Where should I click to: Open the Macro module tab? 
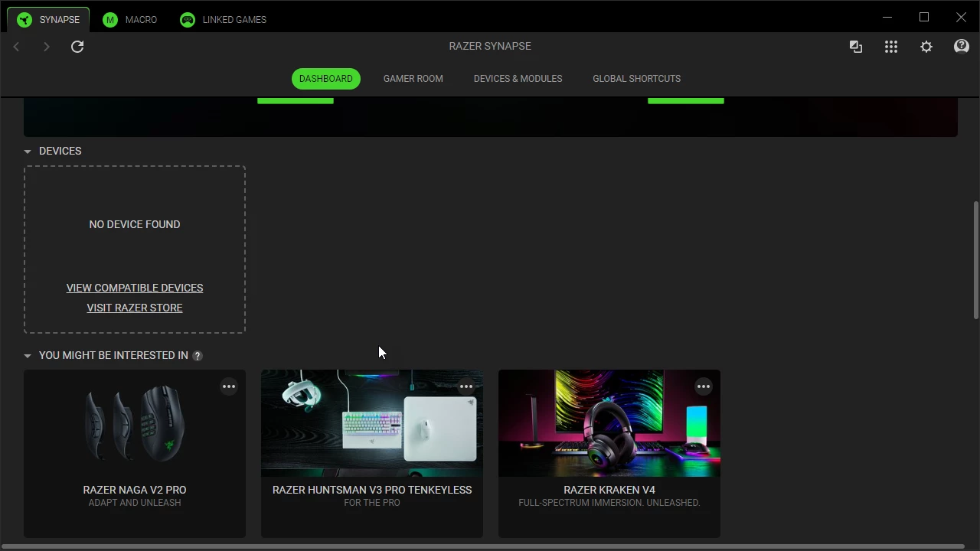coord(129,19)
